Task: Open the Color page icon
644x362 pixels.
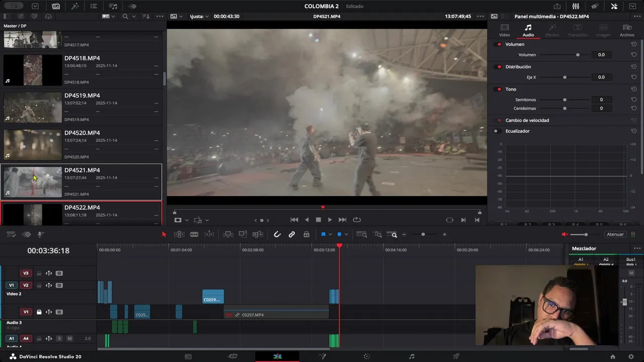Action: pyautogui.click(x=367, y=356)
